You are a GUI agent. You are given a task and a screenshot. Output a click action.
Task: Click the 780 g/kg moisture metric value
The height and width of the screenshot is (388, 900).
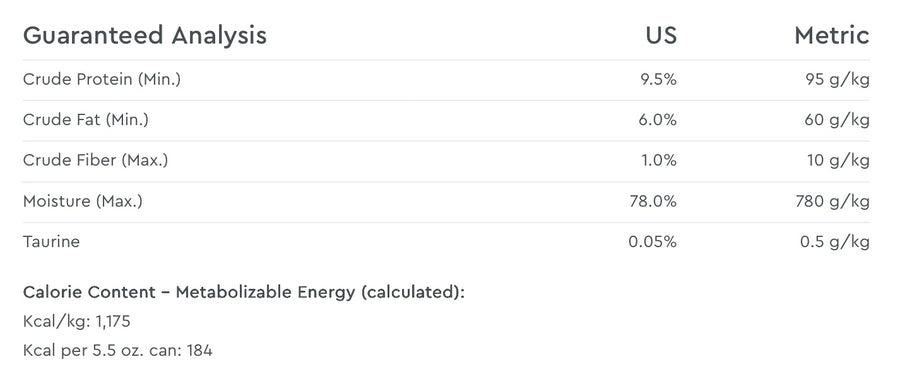[x=832, y=201]
